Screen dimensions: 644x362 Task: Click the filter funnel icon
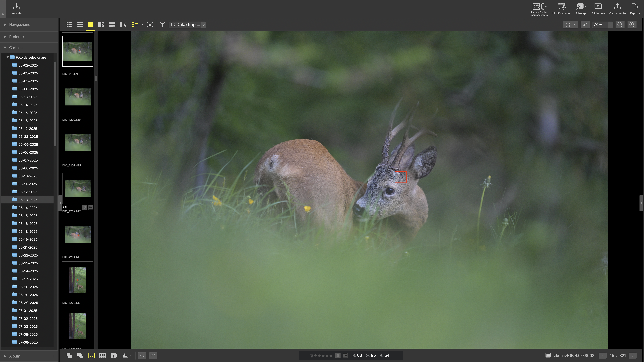point(162,24)
